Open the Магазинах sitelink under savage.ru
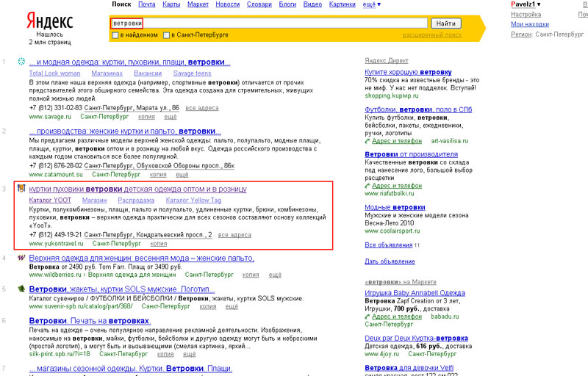 click(107, 73)
